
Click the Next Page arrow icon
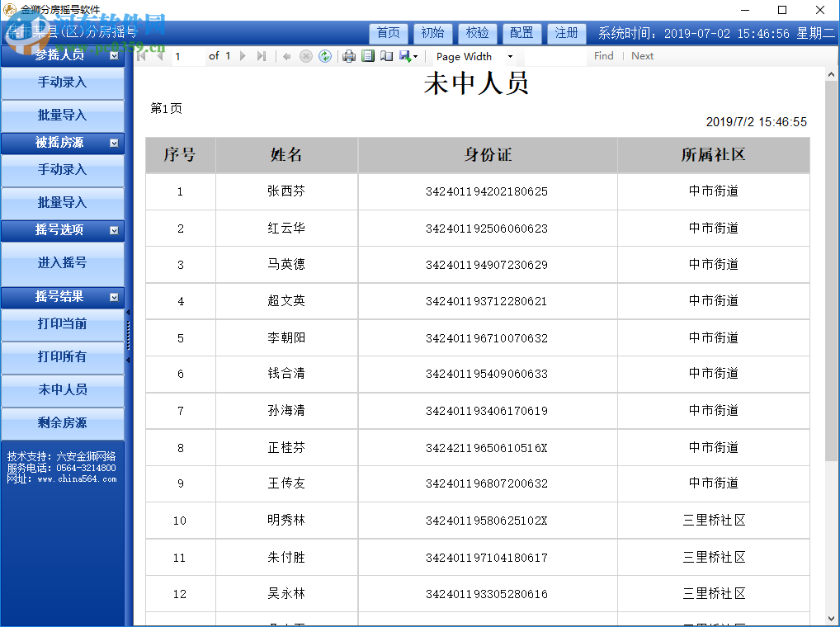coord(242,56)
